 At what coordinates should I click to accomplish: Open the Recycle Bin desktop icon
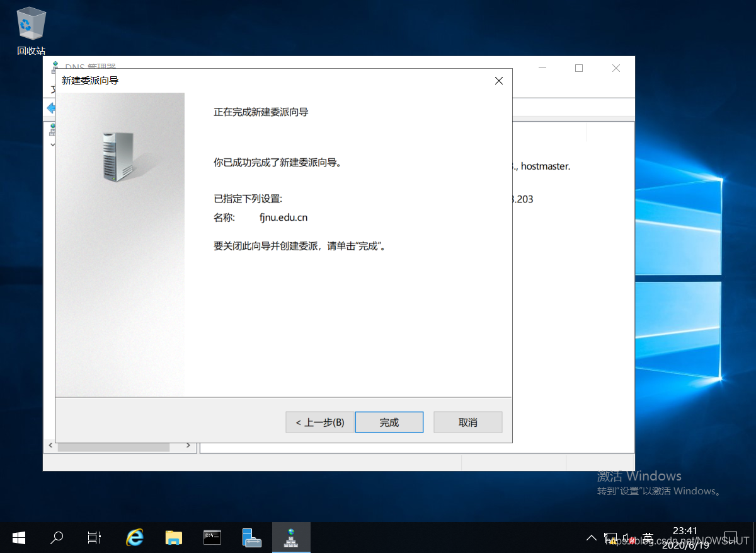click(x=30, y=25)
